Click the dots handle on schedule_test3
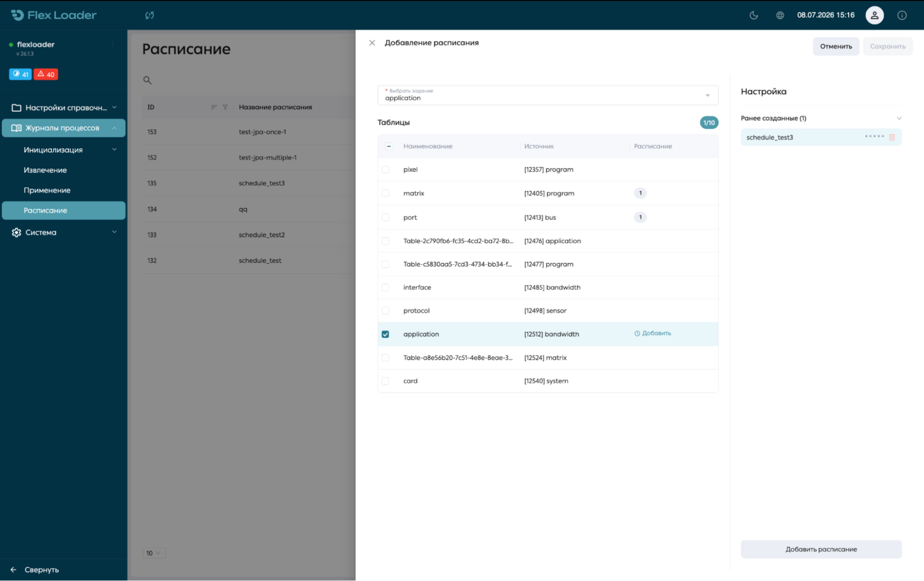Image resolution: width=924 pixels, height=581 pixels. (875, 136)
